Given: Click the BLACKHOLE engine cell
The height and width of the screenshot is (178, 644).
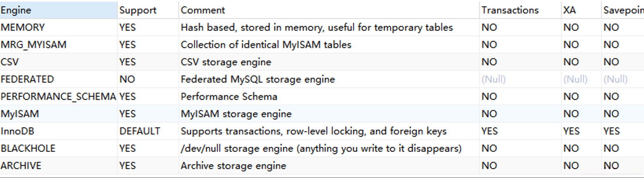Looking at the screenshot, I should 28,148.
